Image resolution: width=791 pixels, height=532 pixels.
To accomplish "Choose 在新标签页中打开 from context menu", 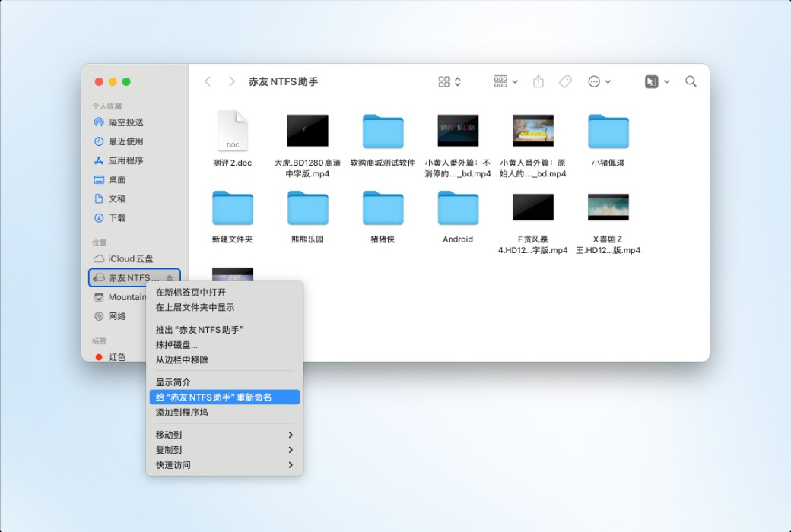I will tap(224, 293).
